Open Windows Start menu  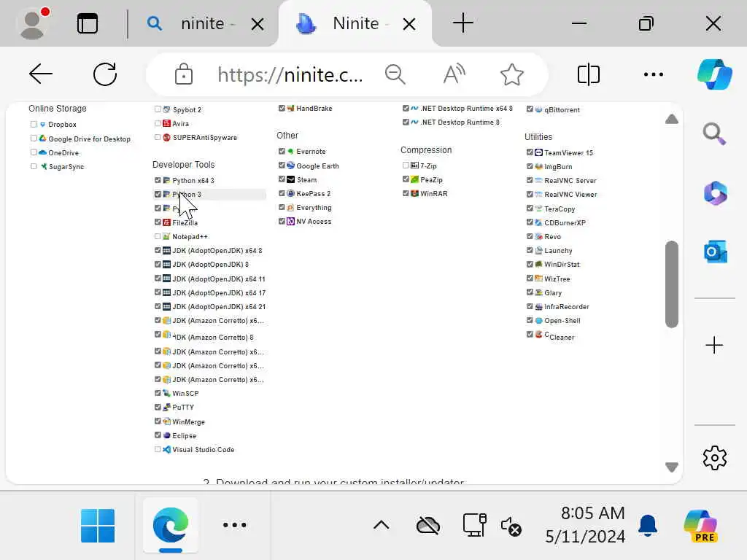pyautogui.click(x=98, y=526)
